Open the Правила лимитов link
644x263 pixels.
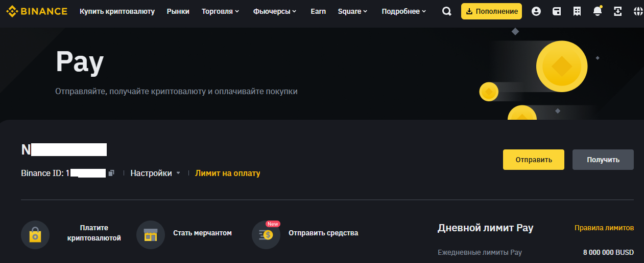pyautogui.click(x=604, y=228)
